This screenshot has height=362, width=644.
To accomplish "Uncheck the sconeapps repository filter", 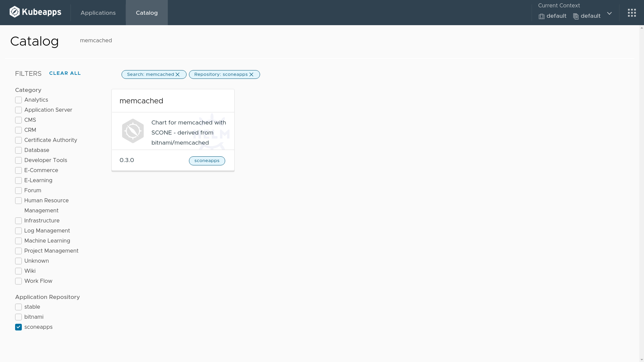I will [x=18, y=327].
